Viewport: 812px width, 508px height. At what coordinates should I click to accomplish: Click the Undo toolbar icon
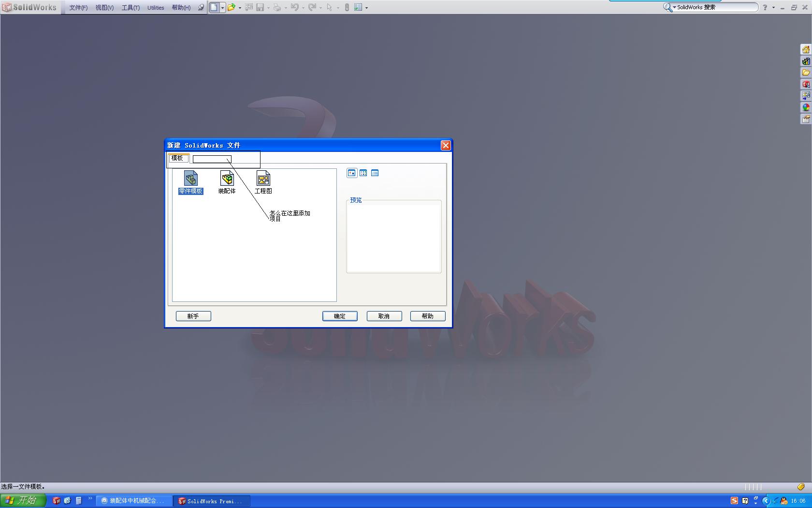294,7
